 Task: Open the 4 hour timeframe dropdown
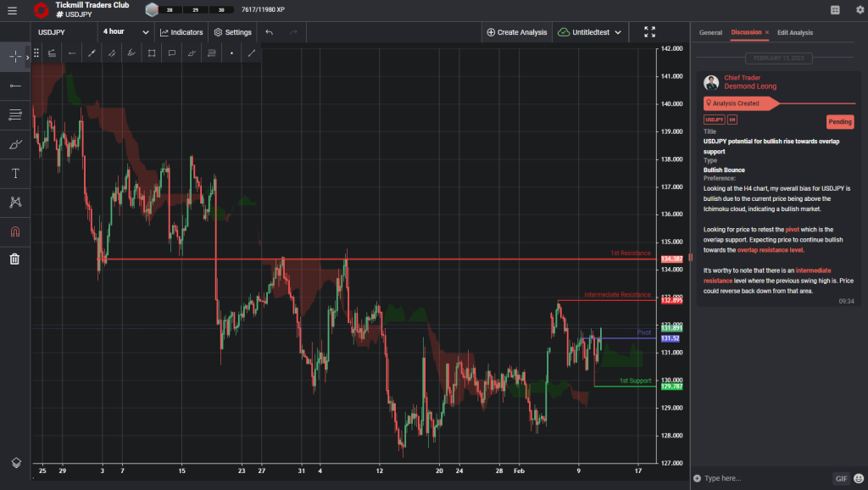coord(124,31)
